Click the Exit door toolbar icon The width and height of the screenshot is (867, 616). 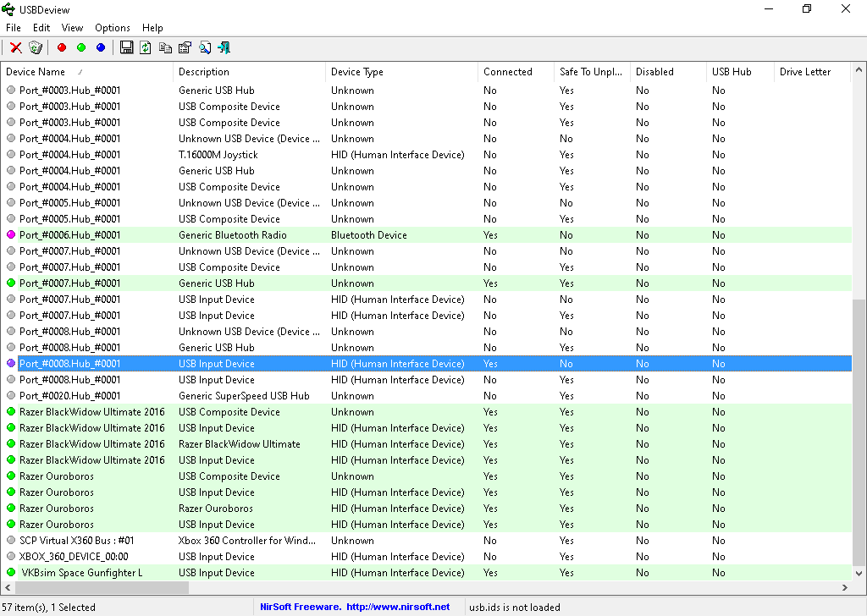tap(224, 48)
